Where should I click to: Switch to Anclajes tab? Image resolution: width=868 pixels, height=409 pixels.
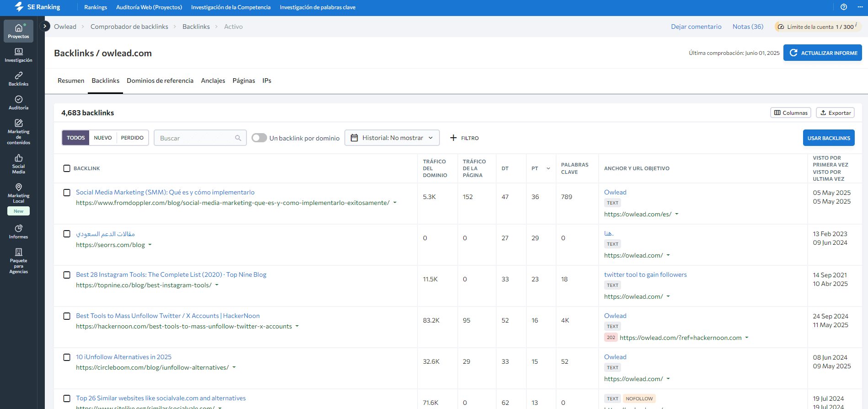[213, 81]
